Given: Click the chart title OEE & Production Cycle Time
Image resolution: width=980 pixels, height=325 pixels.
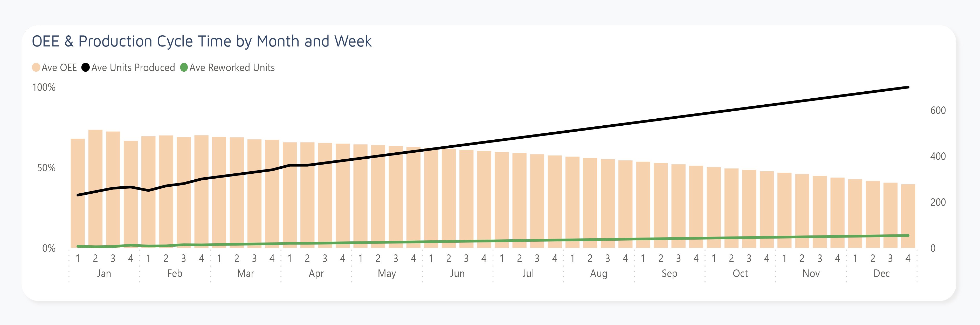Looking at the screenshot, I should tap(201, 41).
